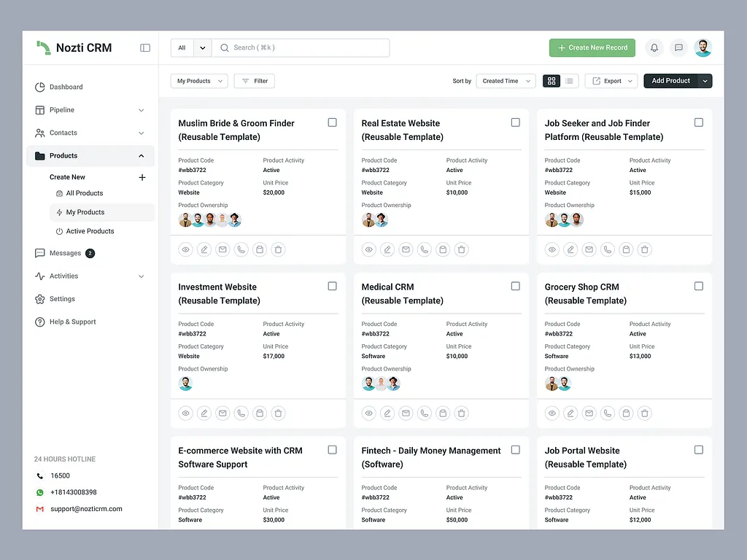Screen dimensions: 747x560
Task: Select My Products in the sidebar
Action: [85, 212]
